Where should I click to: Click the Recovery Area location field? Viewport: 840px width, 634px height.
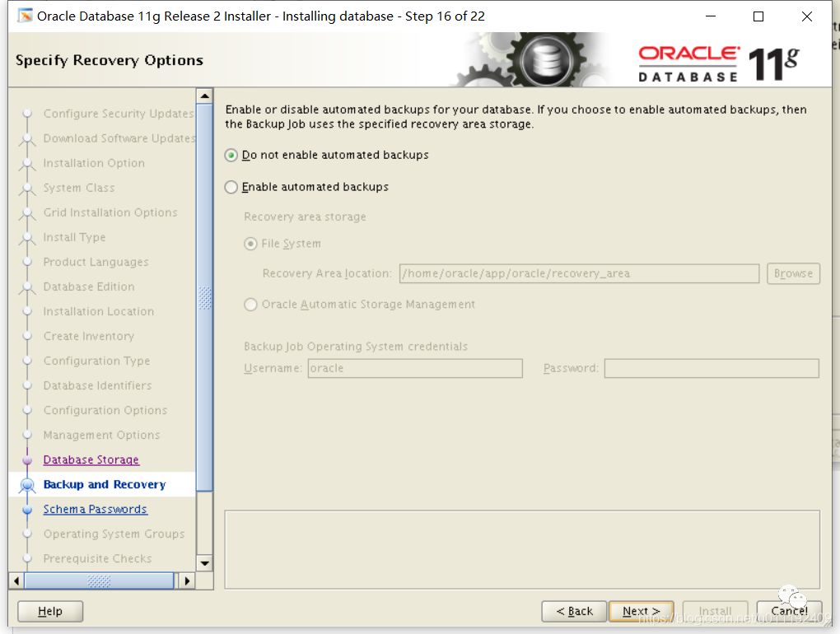click(579, 273)
